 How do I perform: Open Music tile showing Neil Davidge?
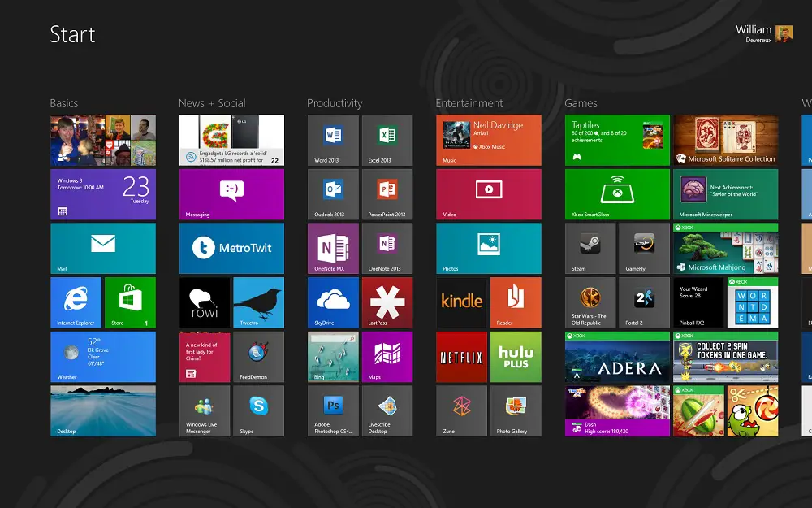[x=489, y=140]
